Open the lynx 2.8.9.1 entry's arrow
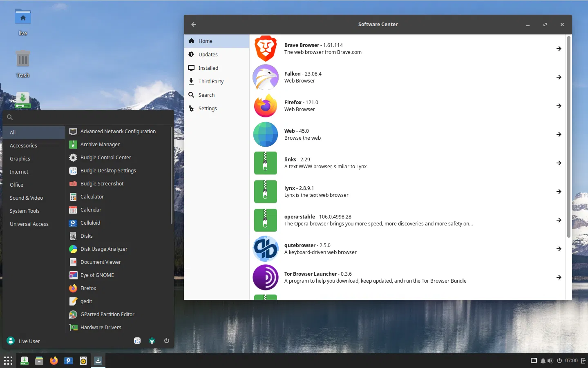588x368 pixels. (559, 192)
